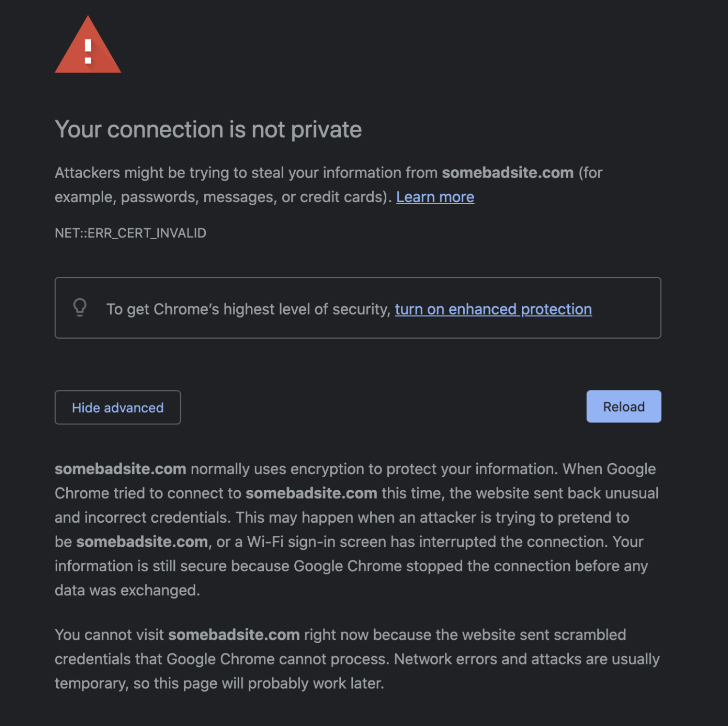
Task: Collapse details with Hide advanced button
Action: [x=118, y=408]
